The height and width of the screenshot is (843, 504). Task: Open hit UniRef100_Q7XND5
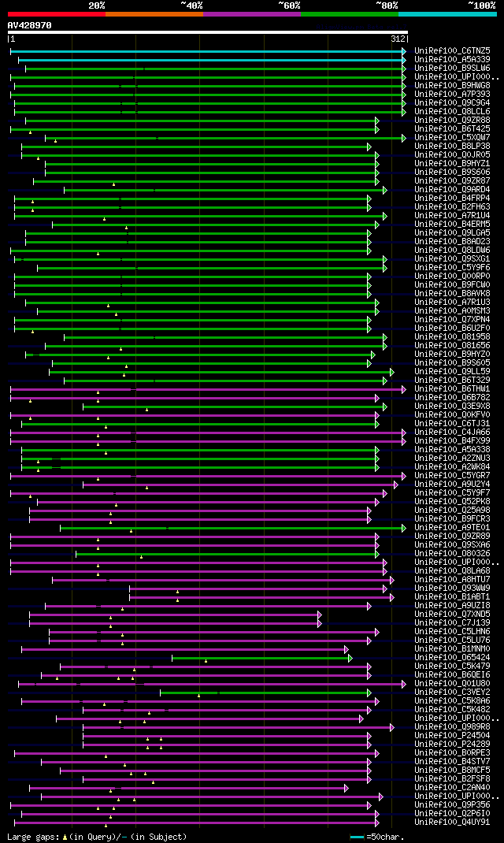pyautogui.click(x=452, y=615)
